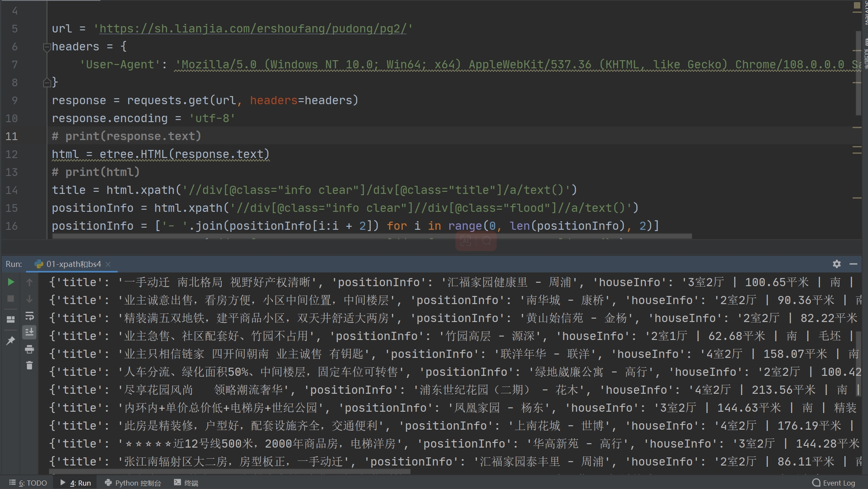Collapse the headers dict fold marker on line 6
The width and height of the screenshot is (868, 489).
pyautogui.click(x=47, y=47)
